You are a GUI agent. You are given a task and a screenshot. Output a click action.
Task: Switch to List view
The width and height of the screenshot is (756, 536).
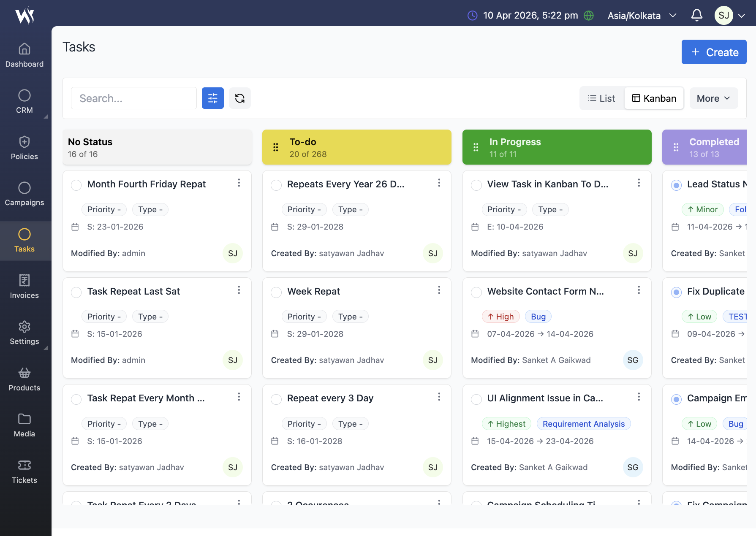[601, 98]
